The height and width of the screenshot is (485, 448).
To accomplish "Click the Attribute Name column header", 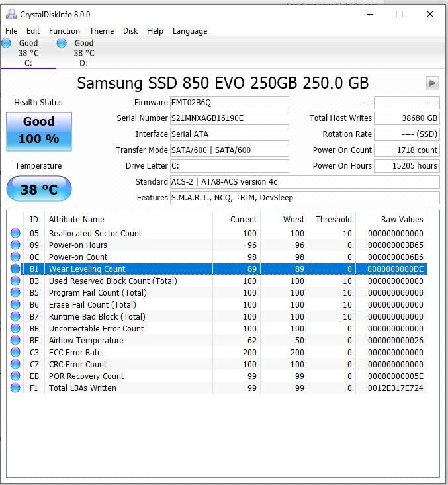I will [x=128, y=219].
